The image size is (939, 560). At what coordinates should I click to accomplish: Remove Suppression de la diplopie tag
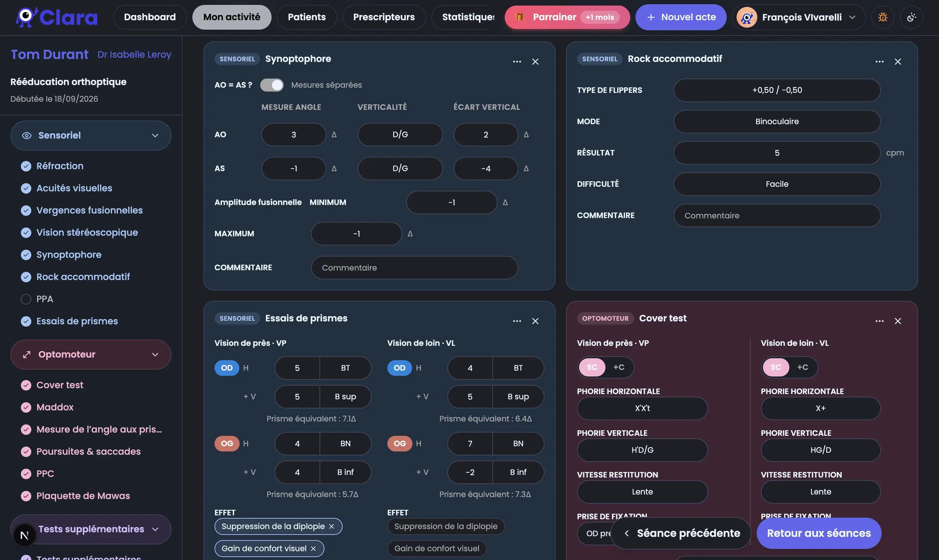point(331,526)
